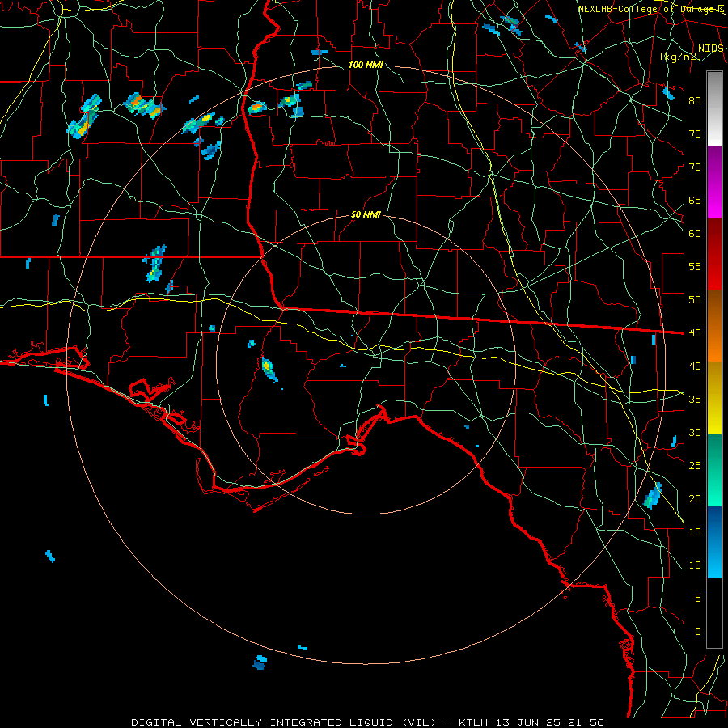Click the 50 value on the VIL scale

tap(695, 300)
